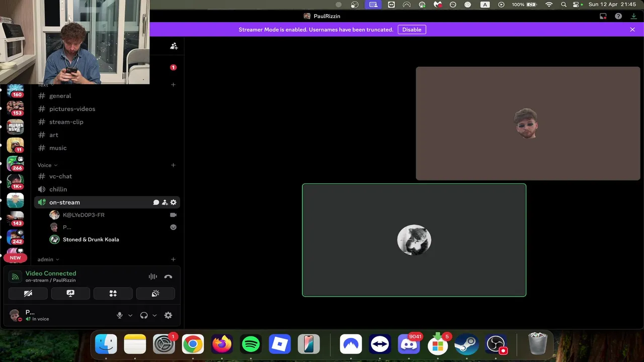
Task: Add channel to admin category
Action: [173, 259]
